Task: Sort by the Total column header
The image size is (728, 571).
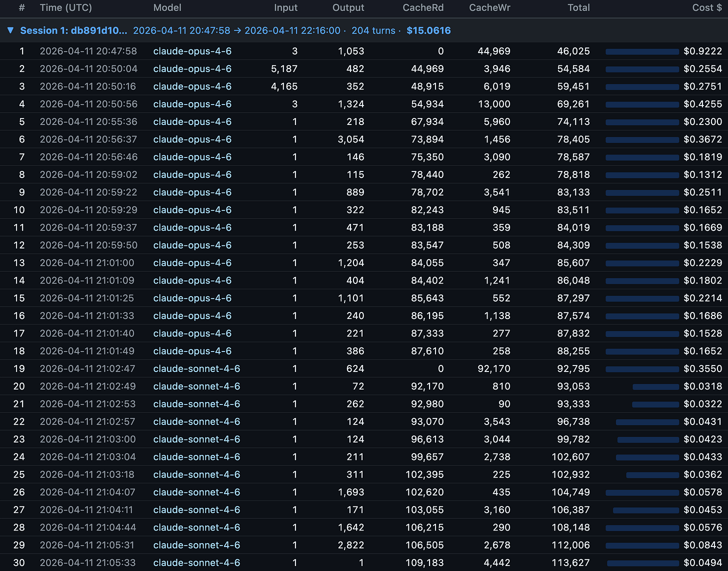Action: [578, 7]
